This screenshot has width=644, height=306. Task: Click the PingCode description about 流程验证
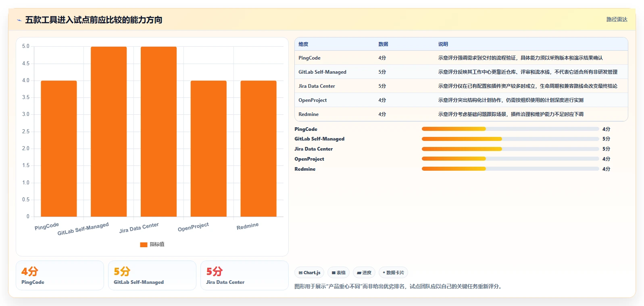(x=521, y=58)
